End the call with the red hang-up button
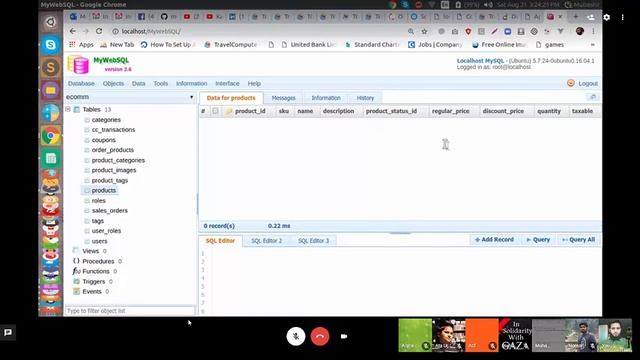The image size is (640, 360). pyautogui.click(x=320, y=336)
